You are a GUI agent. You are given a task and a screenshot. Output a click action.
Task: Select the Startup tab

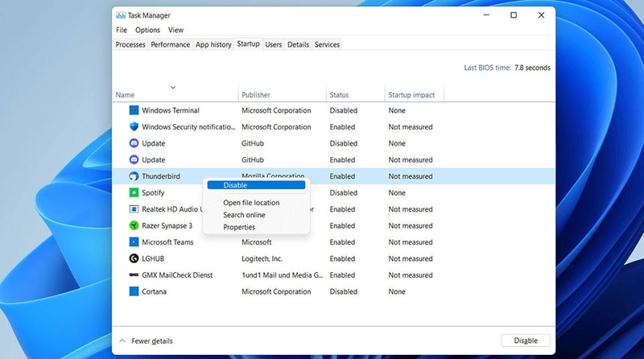click(x=248, y=43)
